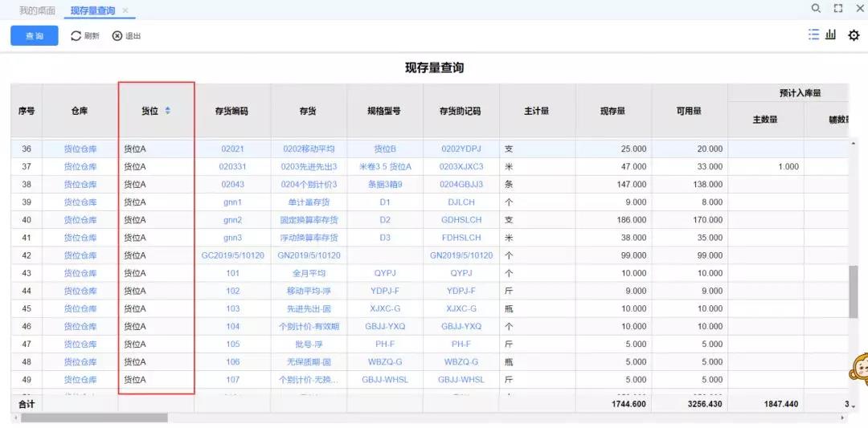
Task: Click the 刷新 refresh icon
Action: click(76, 36)
